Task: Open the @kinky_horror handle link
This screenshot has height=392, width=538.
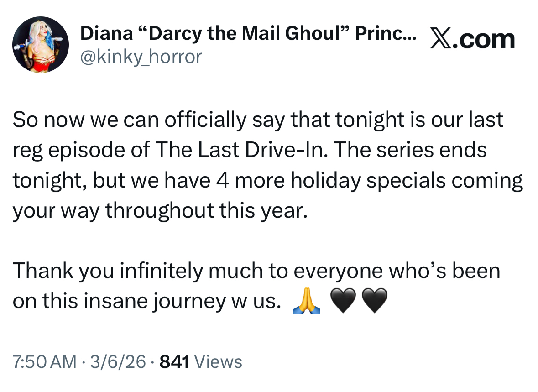Action: (141, 57)
